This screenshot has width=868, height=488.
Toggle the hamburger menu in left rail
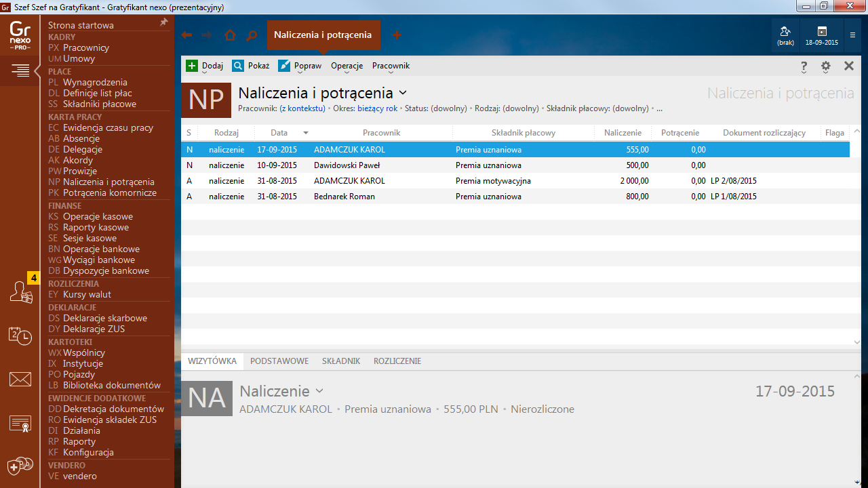[20, 70]
